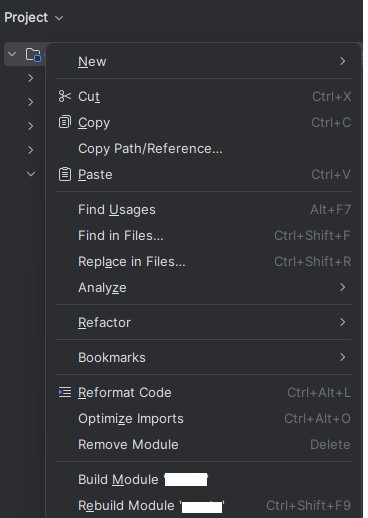Open the Project view dropdown

click(34, 18)
